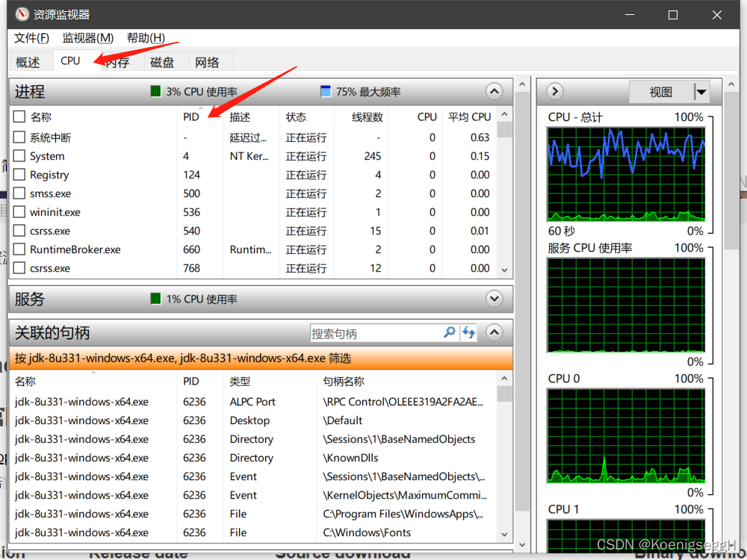Click the green CPU usage icon in 进程 header

[x=155, y=91]
